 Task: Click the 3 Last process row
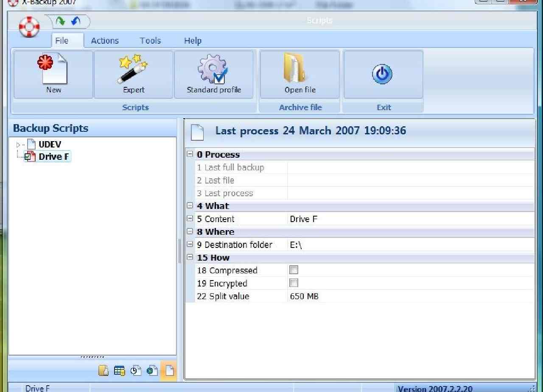click(x=365, y=193)
